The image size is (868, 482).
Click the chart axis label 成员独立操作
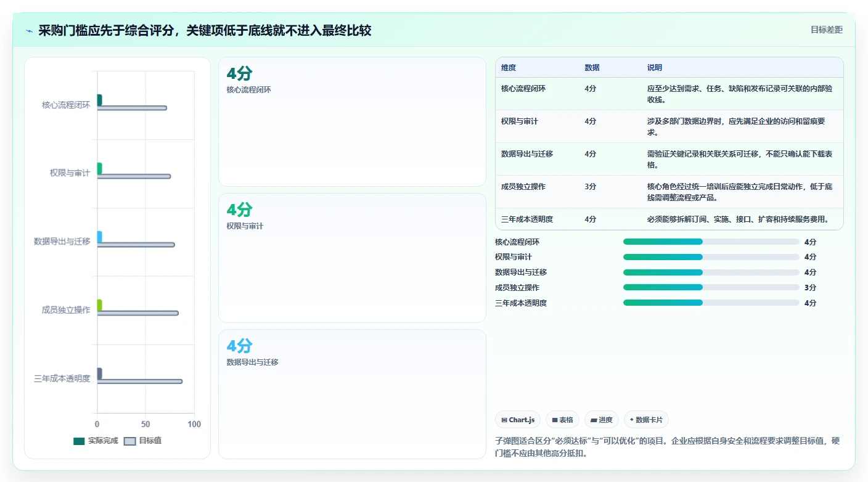tap(66, 310)
